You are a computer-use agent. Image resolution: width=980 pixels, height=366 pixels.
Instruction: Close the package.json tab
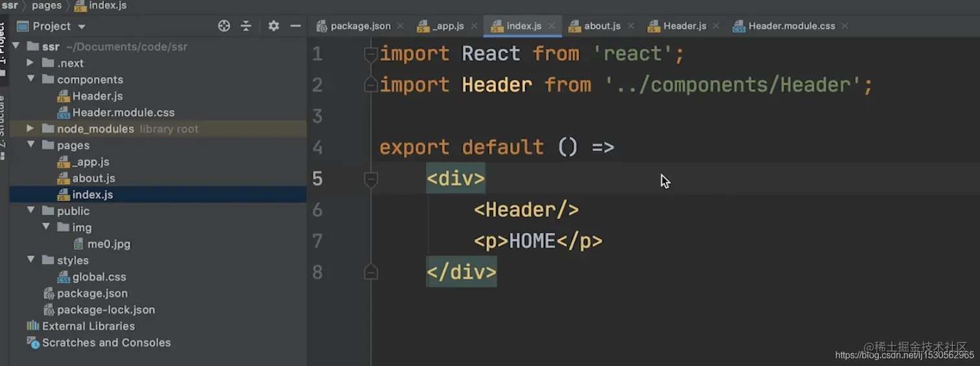400,26
